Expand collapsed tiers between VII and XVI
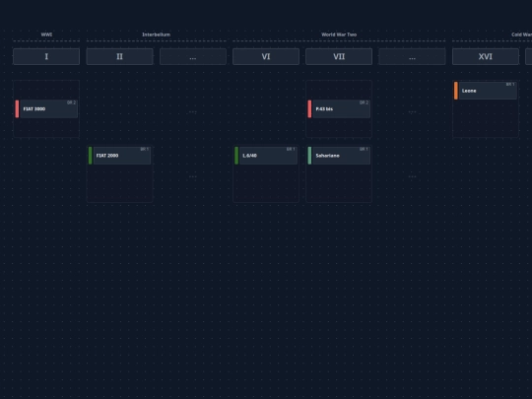This screenshot has width=532, height=399. coord(412,56)
